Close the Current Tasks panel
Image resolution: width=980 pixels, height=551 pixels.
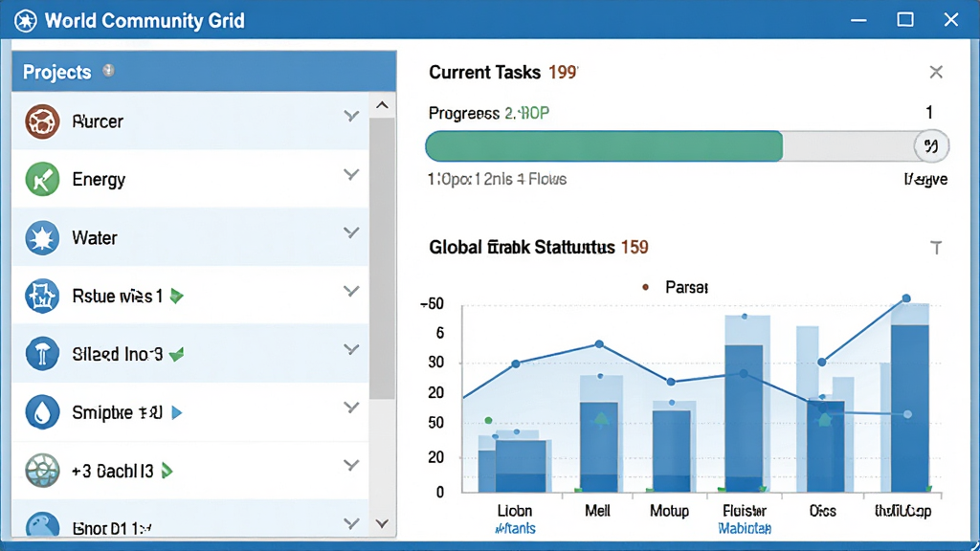[x=936, y=72]
